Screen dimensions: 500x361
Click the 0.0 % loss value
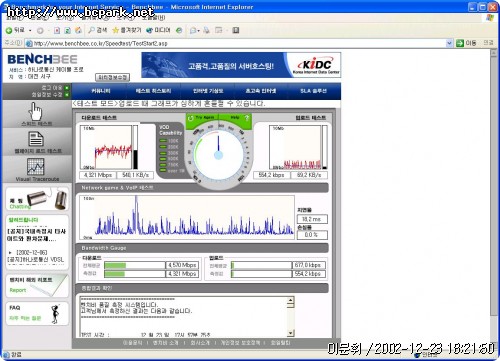click(312, 235)
